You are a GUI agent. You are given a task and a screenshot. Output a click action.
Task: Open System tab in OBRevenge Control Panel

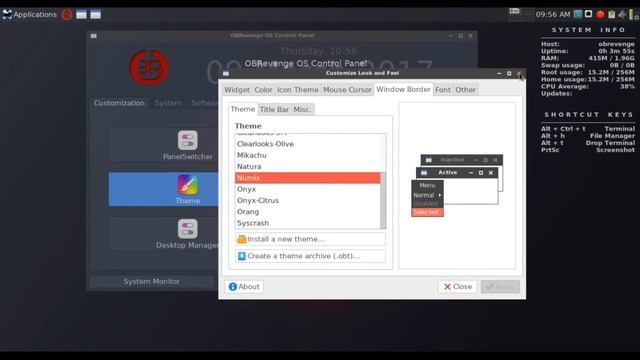pyautogui.click(x=168, y=103)
